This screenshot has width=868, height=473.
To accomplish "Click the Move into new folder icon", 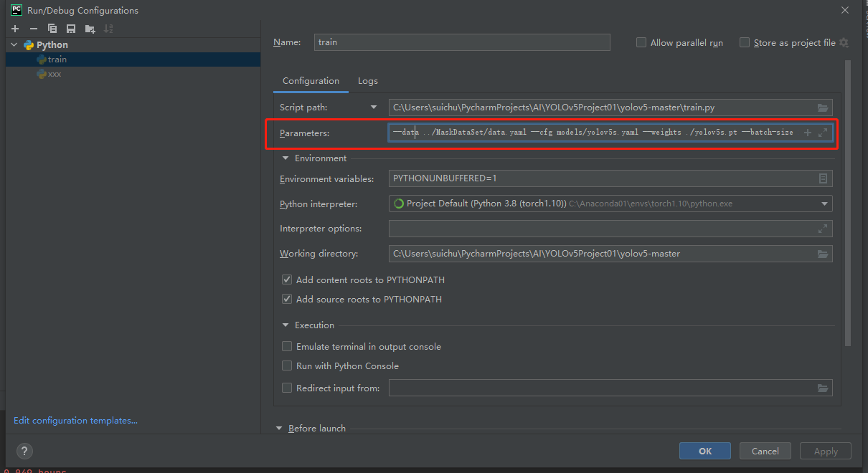I will 90,29.
